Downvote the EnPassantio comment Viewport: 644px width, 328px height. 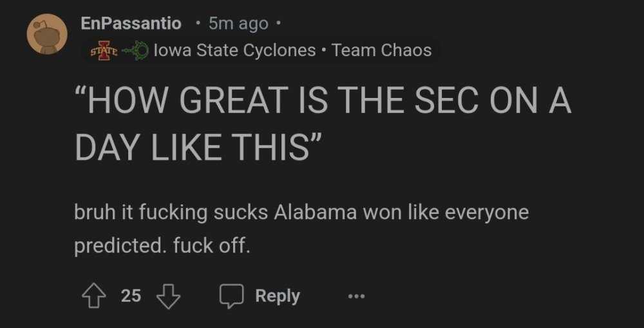pos(169,296)
